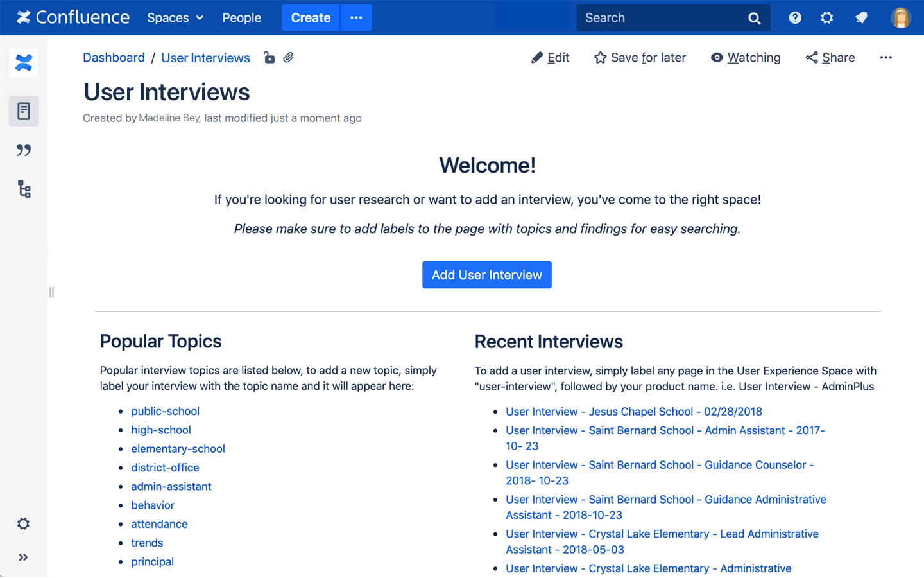
Task: Open the principal topic link
Action: (x=153, y=562)
